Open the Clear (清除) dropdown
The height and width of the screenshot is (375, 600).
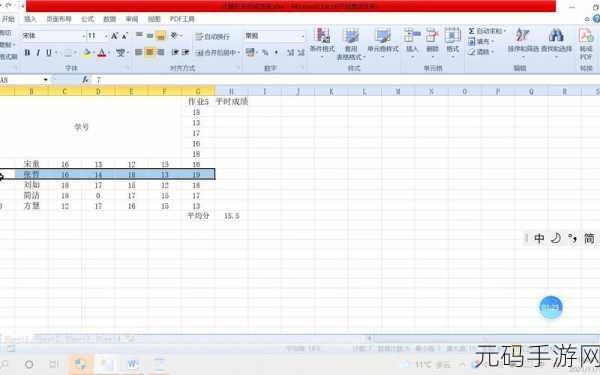(481, 52)
